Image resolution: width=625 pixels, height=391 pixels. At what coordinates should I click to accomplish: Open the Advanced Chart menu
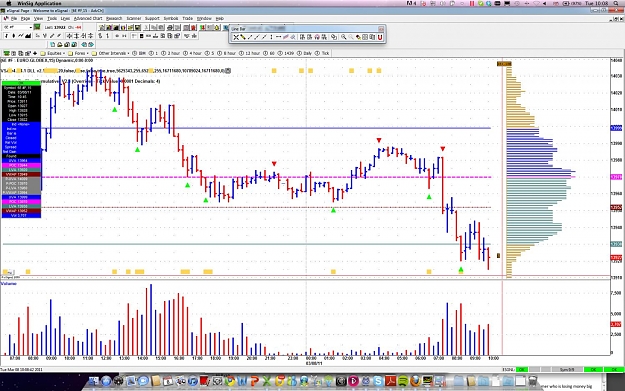pos(88,19)
